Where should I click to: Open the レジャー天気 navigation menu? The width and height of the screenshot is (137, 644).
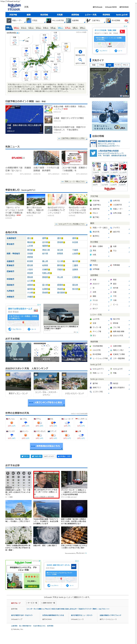91,15
